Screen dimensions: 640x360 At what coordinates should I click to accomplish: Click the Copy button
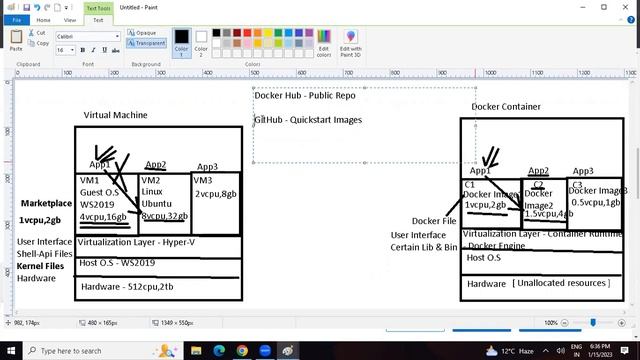pyautogui.click(x=38, y=43)
